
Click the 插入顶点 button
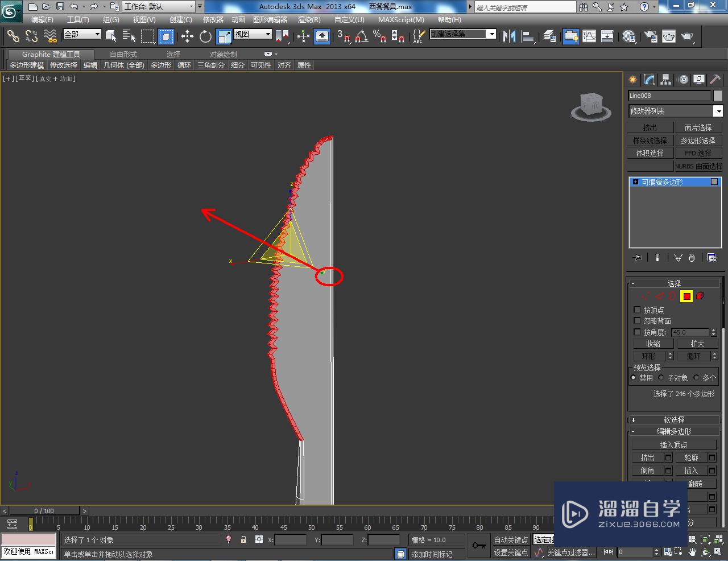tap(674, 445)
